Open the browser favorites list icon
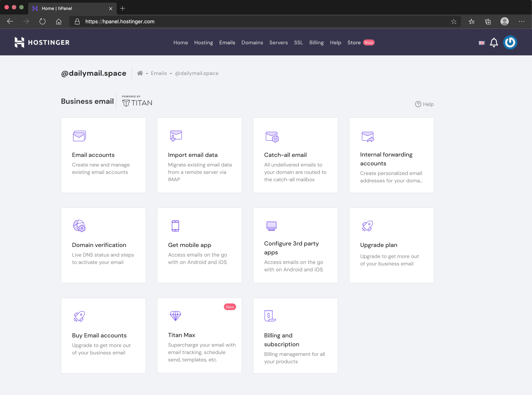The width and height of the screenshot is (532, 395). pyautogui.click(x=471, y=22)
